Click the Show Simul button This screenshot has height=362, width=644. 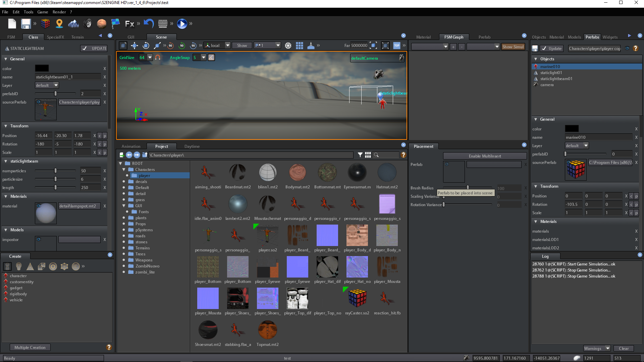(513, 47)
